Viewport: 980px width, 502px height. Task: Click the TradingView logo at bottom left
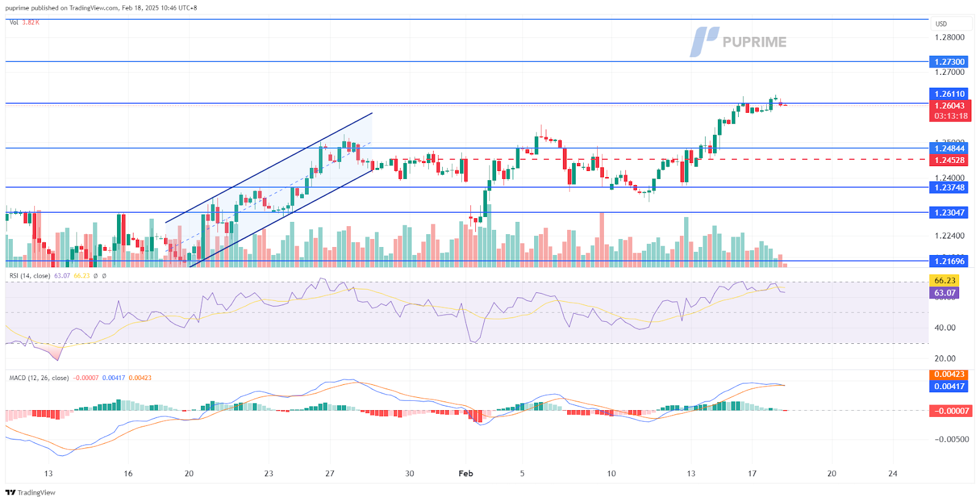(x=31, y=492)
